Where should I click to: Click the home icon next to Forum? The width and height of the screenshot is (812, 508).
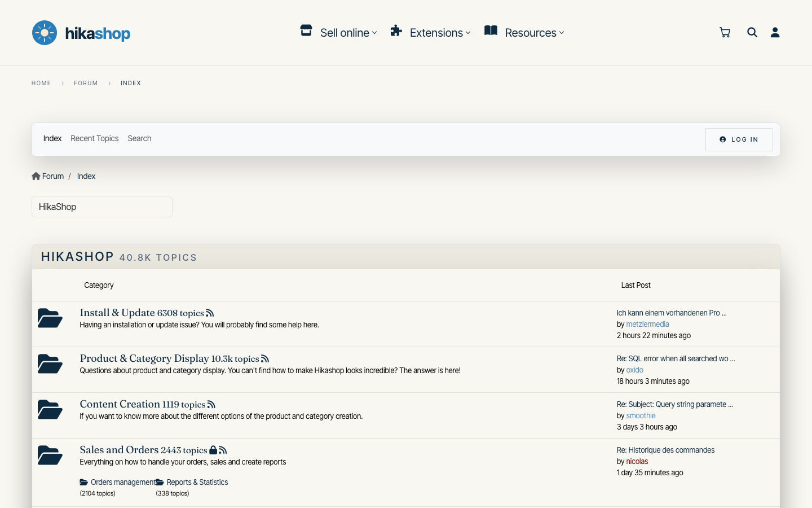36,176
